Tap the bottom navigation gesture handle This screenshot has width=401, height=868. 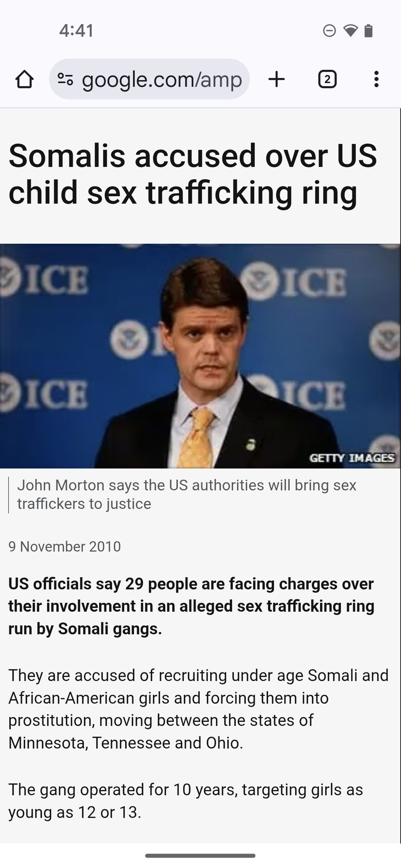(200, 856)
